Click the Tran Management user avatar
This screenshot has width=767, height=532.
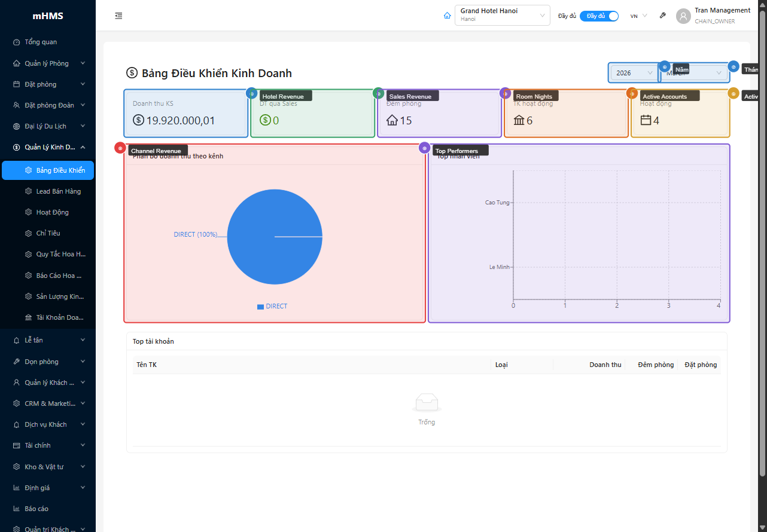(683, 16)
